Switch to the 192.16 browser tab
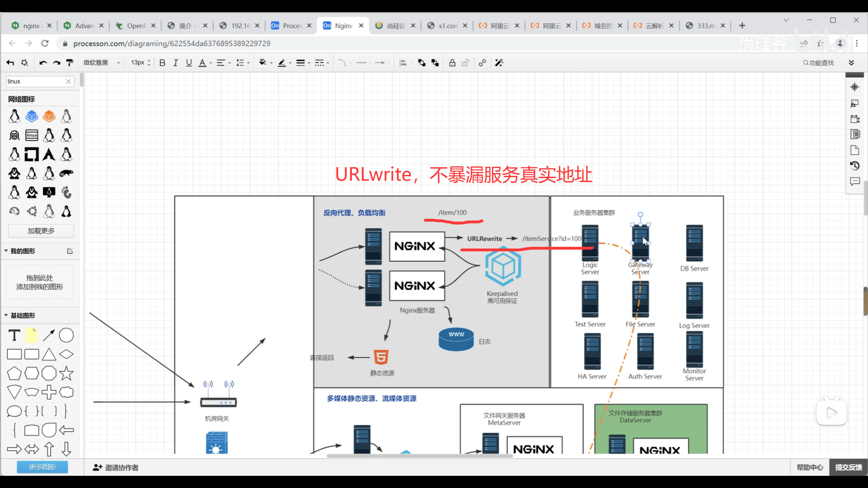Viewport: 868px width, 488px height. pos(240,26)
